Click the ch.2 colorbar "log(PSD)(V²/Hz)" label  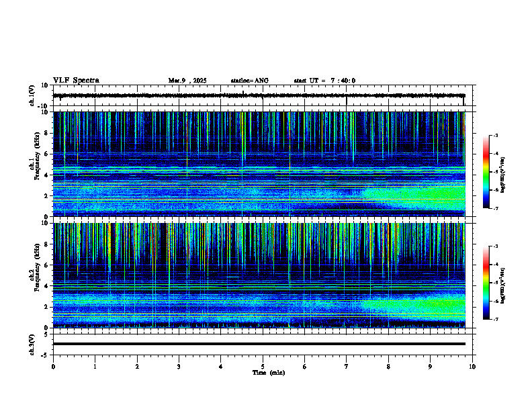tap(502, 285)
